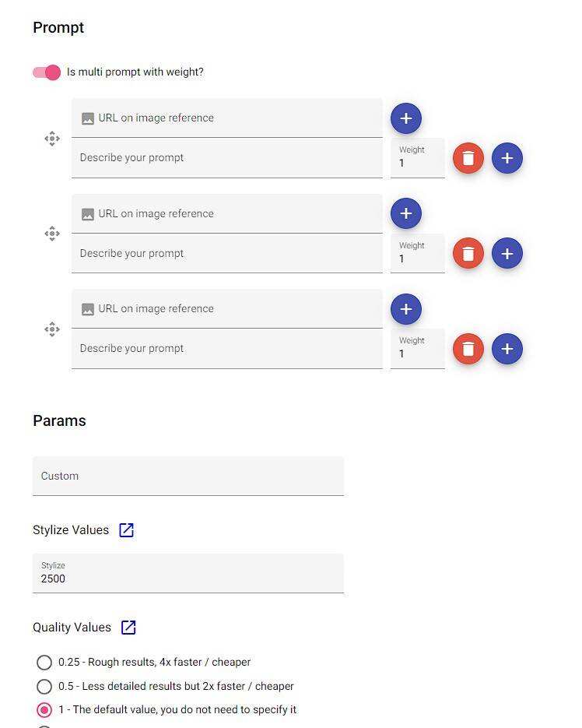Click the Custom params input field
Image resolution: width=582 pixels, height=728 pixels.
188,476
